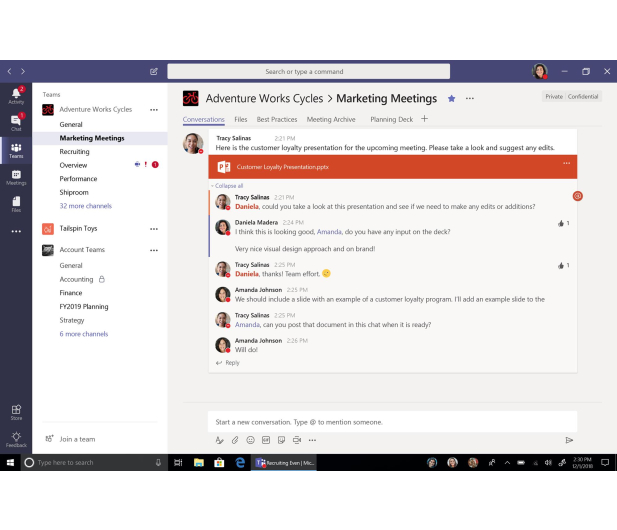Click the back navigation arrow
The image size is (617, 530).
coord(9,71)
